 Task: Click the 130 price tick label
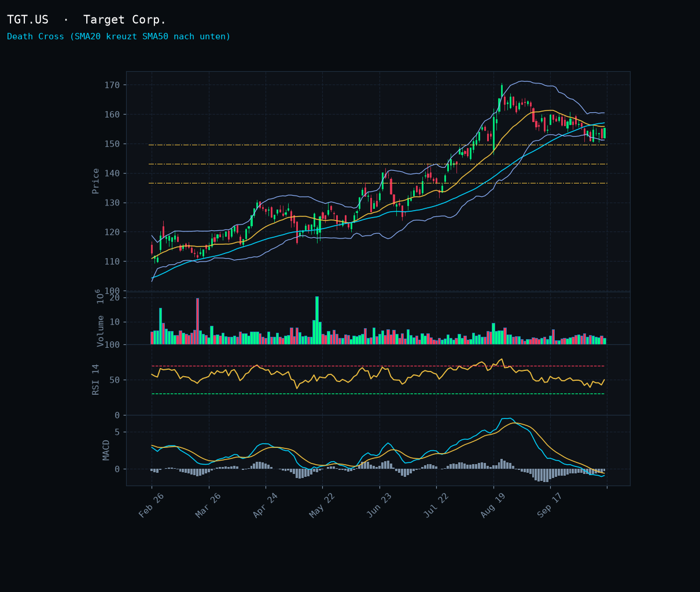pyautogui.click(x=112, y=203)
